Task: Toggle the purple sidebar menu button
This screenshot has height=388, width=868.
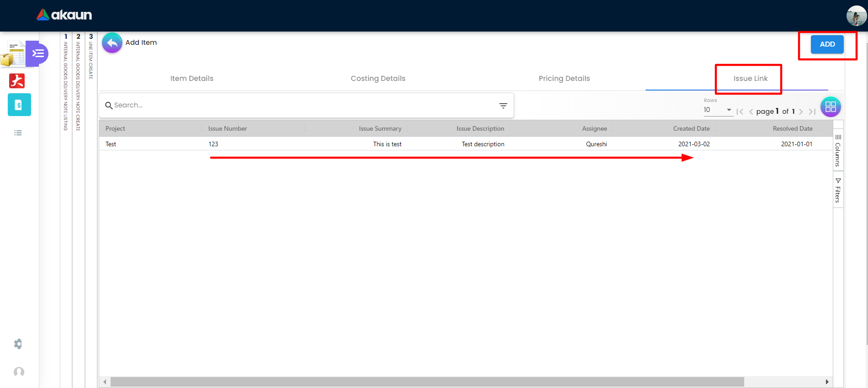Action: [x=37, y=53]
